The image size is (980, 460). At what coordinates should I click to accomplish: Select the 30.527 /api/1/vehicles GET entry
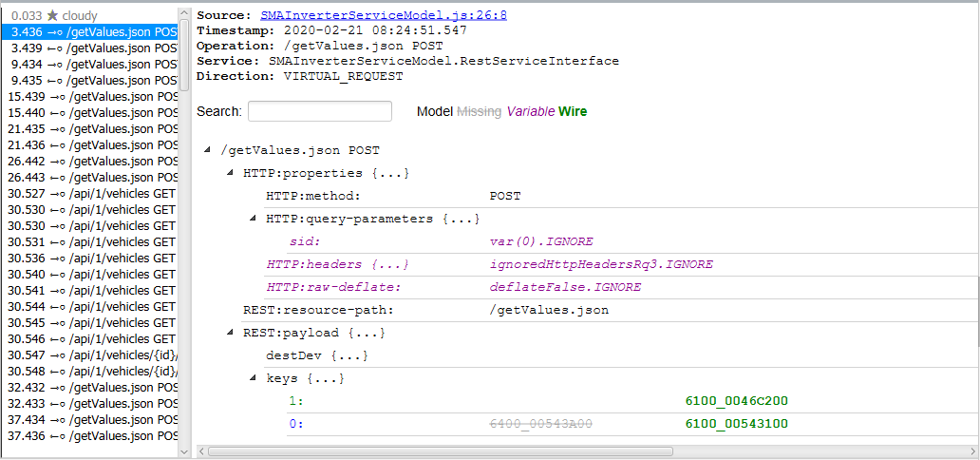90,194
